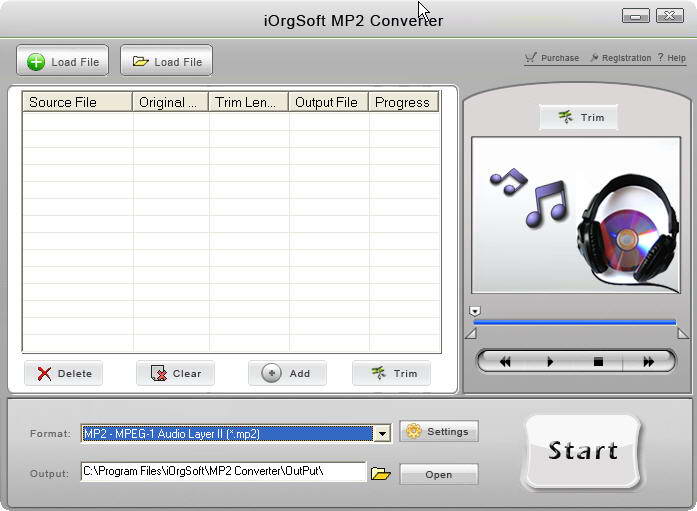Click the Delete button with red X
Image resolution: width=697 pixels, height=511 pixels.
pyautogui.click(x=64, y=373)
